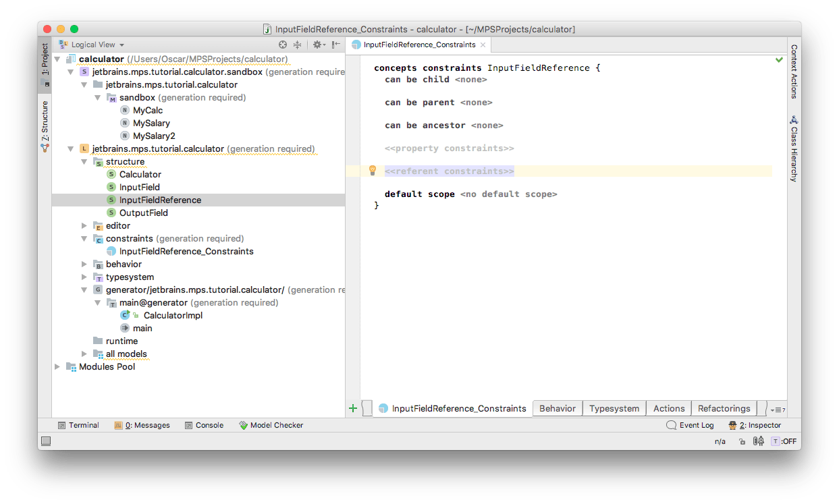This screenshot has width=839, height=504.
Task: Switch to the Typesystem aspect tab
Action: point(614,408)
